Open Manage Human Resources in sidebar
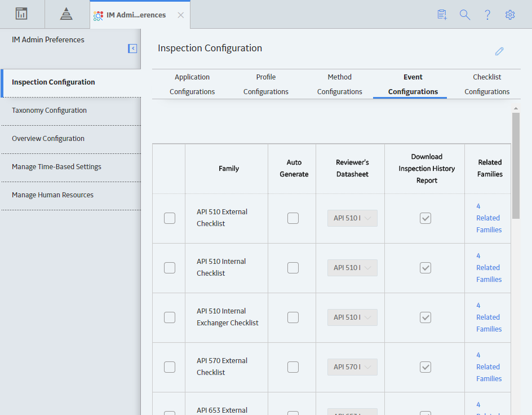 [70, 195]
